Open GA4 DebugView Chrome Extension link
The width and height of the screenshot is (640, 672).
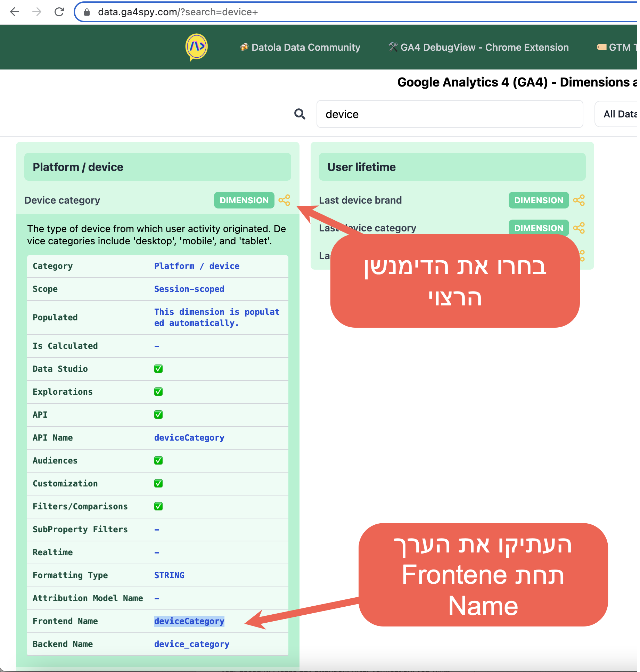coord(478,47)
